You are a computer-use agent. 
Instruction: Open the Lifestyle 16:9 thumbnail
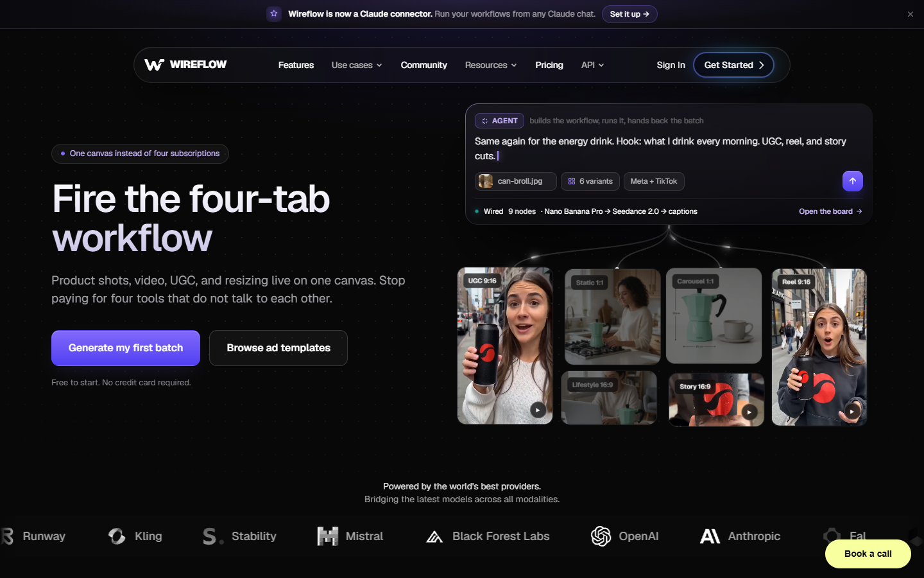[x=609, y=398]
